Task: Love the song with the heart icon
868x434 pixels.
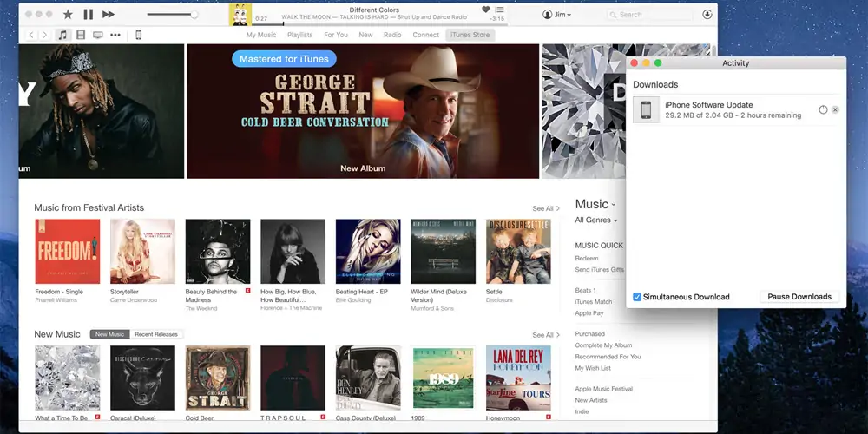Action: coord(485,10)
